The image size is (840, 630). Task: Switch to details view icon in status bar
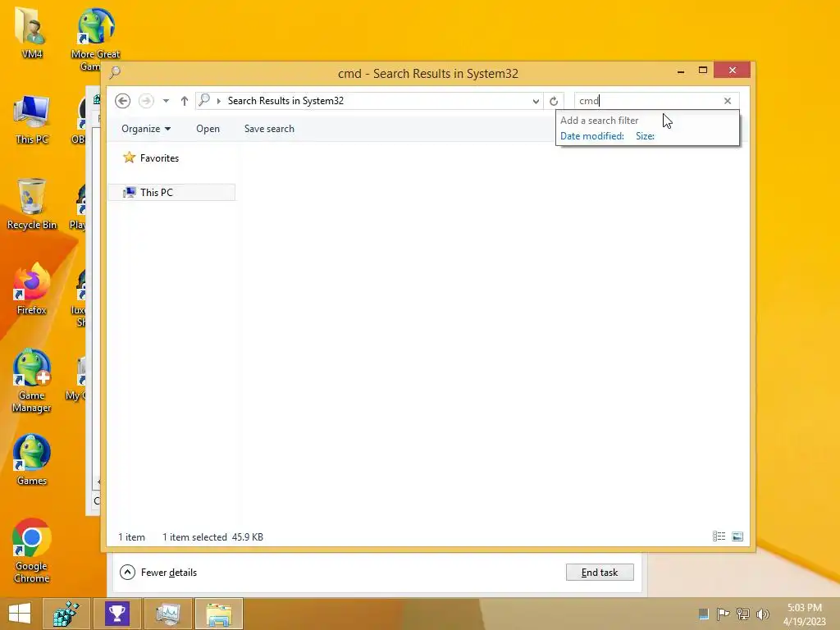pyautogui.click(x=719, y=536)
